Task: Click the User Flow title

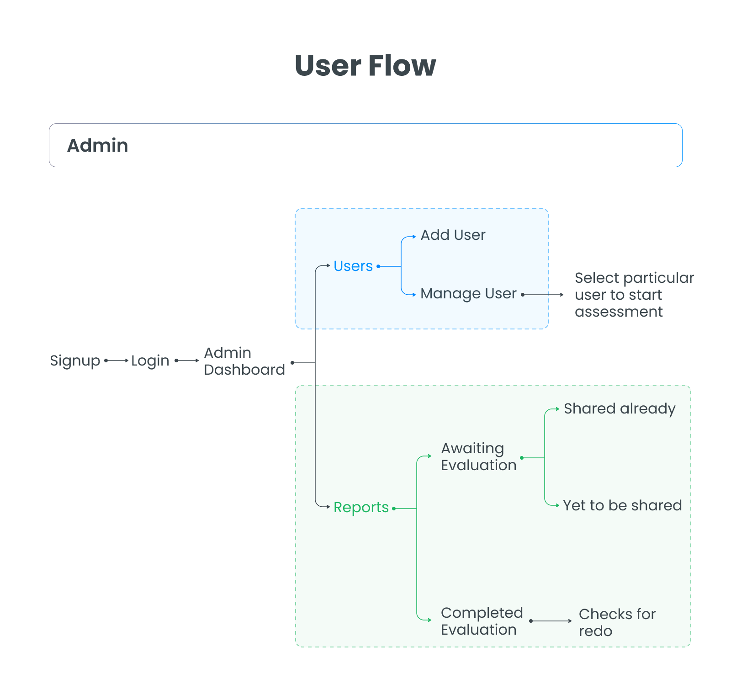Action: pyautogui.click(x=365, y=65)
